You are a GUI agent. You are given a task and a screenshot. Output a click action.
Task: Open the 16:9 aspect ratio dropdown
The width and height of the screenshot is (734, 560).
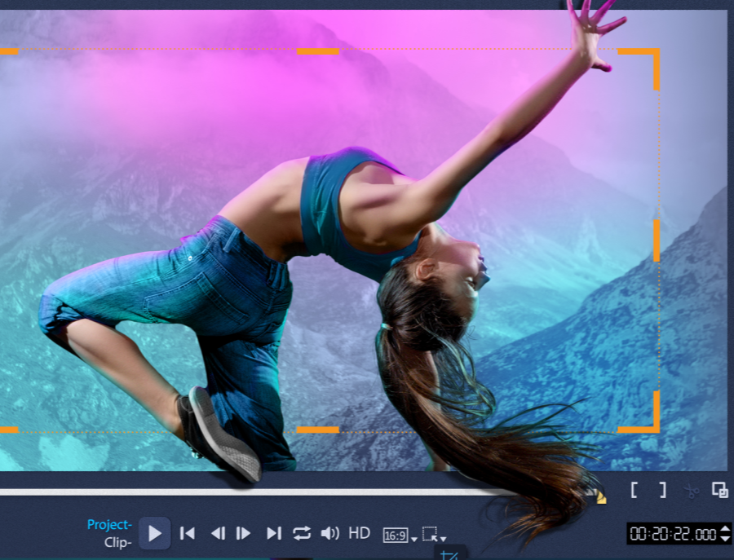400,536
